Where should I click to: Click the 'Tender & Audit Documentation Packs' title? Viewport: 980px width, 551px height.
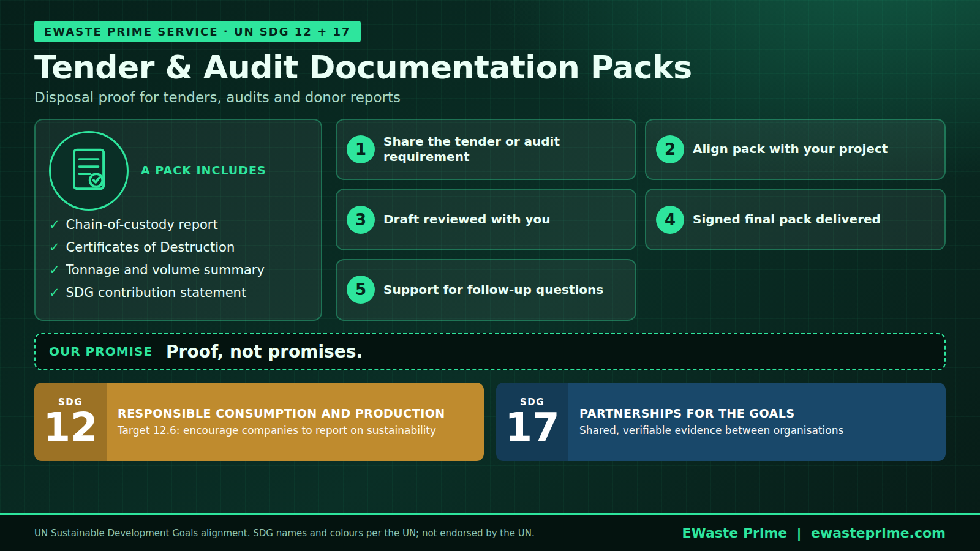(363, 67)
